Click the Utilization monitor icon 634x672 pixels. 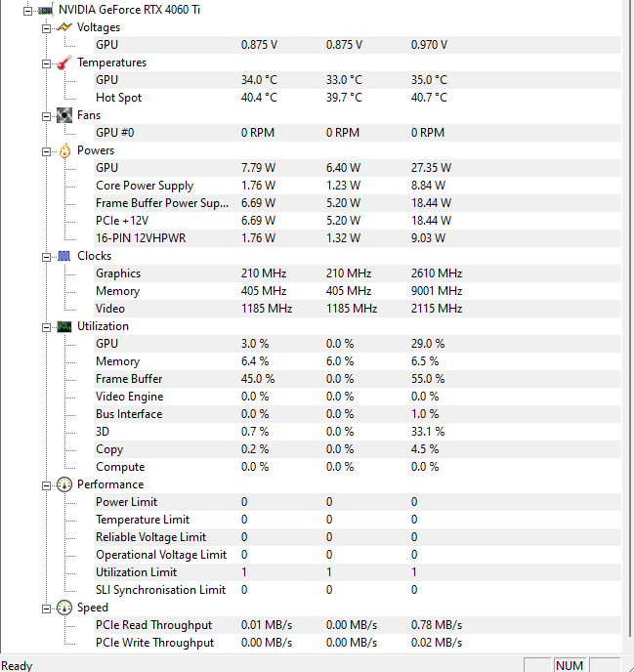[x=64, y=326]
